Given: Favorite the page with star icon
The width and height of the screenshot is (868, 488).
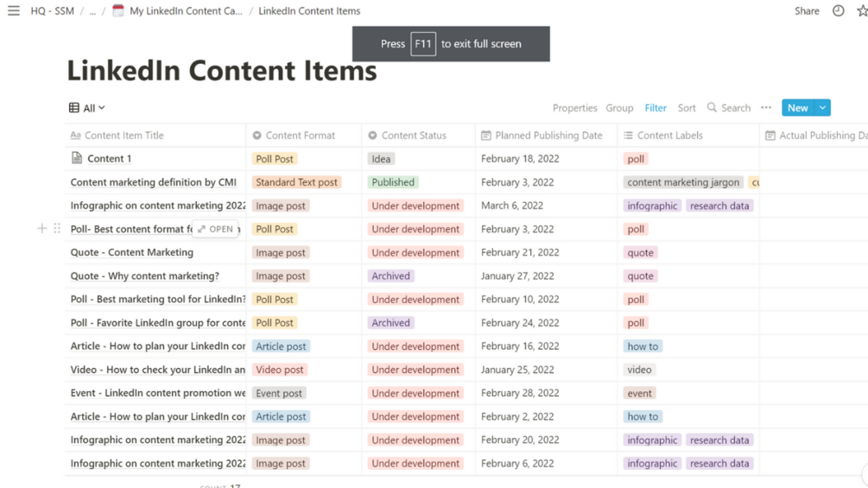Looking at the screenshot, I should pyautogui.click(x=861, y=11).
